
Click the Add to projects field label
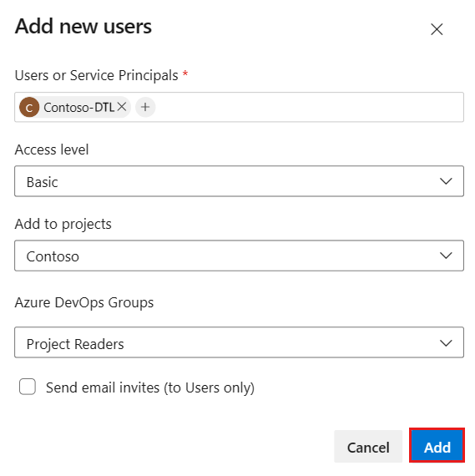tap(63, 225)
